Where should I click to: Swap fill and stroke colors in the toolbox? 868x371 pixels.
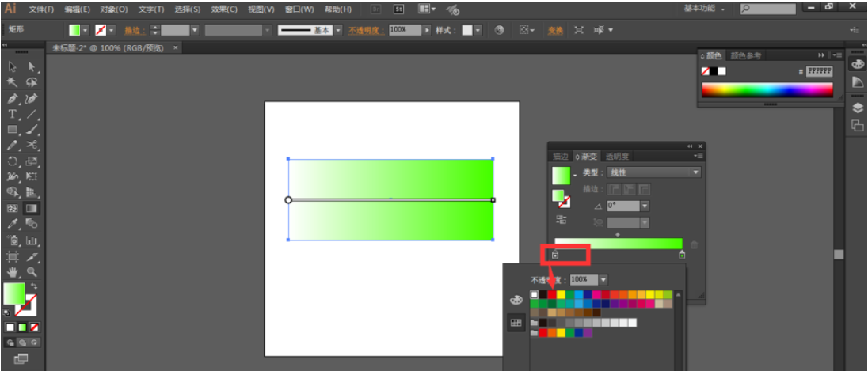[x=34, y=286]
